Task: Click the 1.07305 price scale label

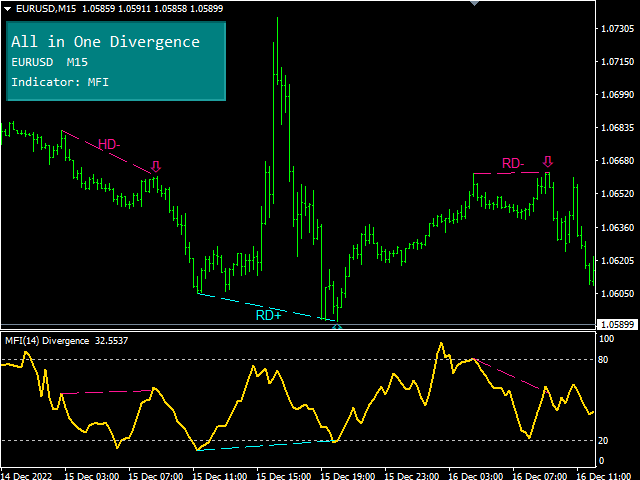Action: [x=618, y=29]
